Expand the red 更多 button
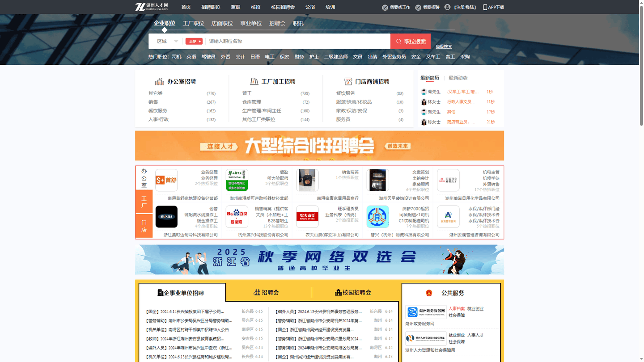This screenshot has width=644, height=362. point(194,41)
